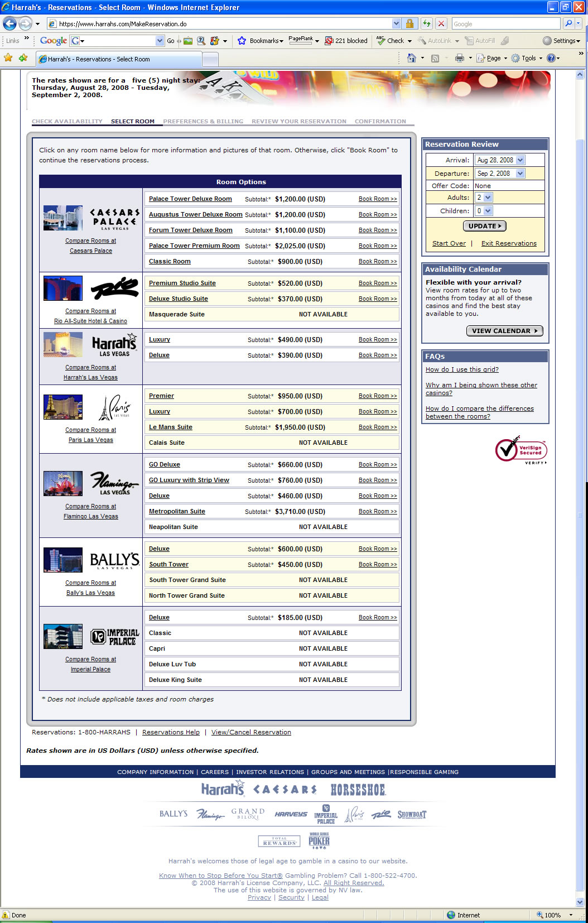Click Harrah's Las Vegas logo in room list

114,345
